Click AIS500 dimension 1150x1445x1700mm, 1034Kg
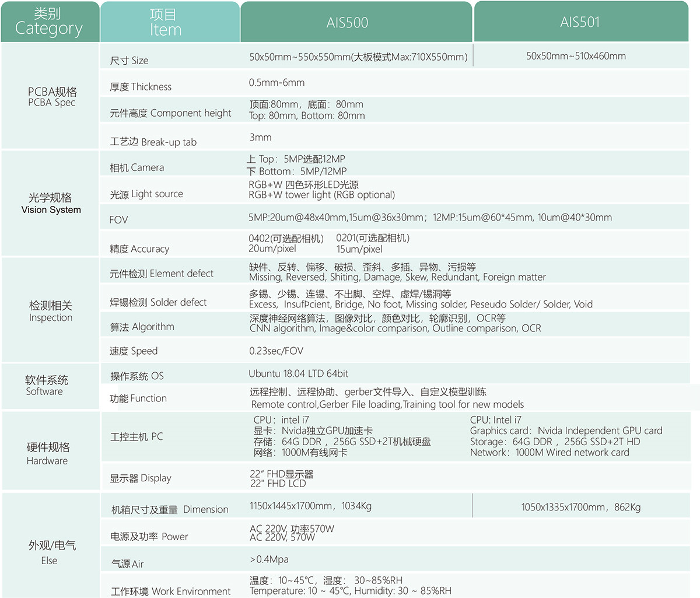This screenshot has width=700, height=598. click(x=310, y=506)
